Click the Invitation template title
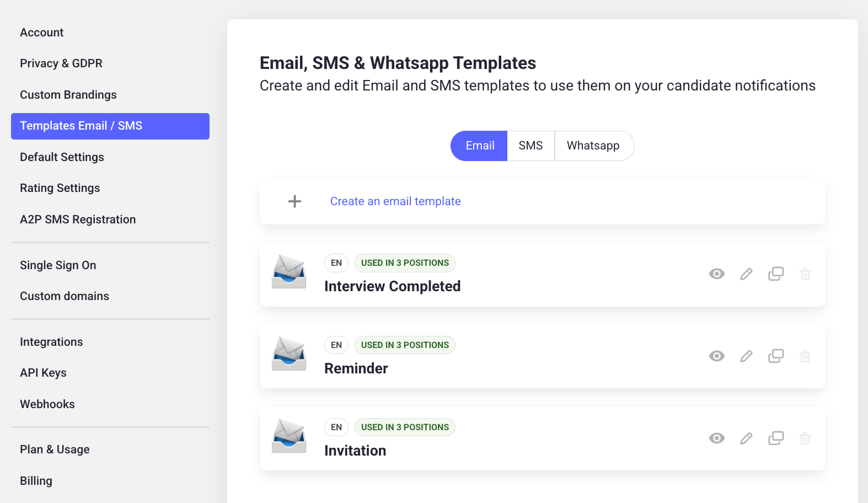 (x=355, y=451)
